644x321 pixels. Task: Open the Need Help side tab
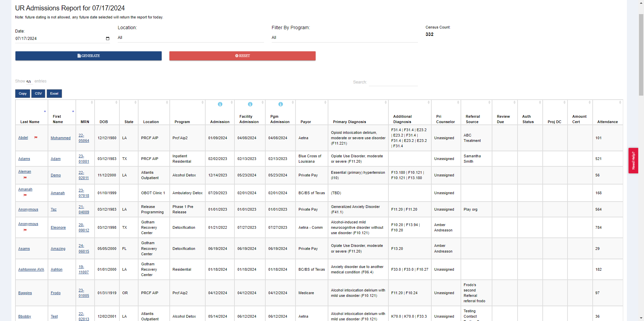click(x=633, y=161)
